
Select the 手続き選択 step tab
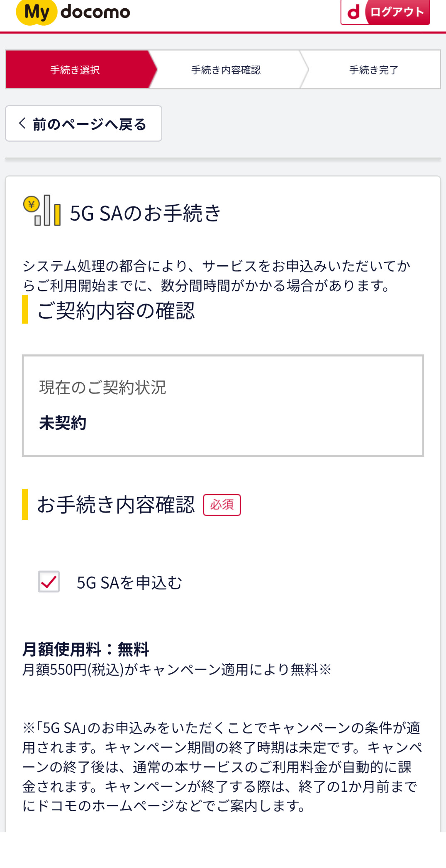(75, 70)
